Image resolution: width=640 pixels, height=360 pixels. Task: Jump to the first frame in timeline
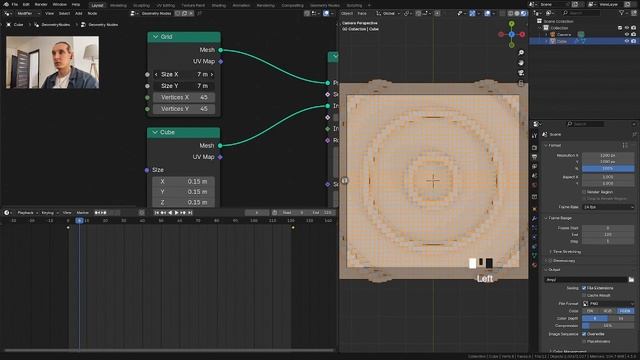click(x=156, y=213)
